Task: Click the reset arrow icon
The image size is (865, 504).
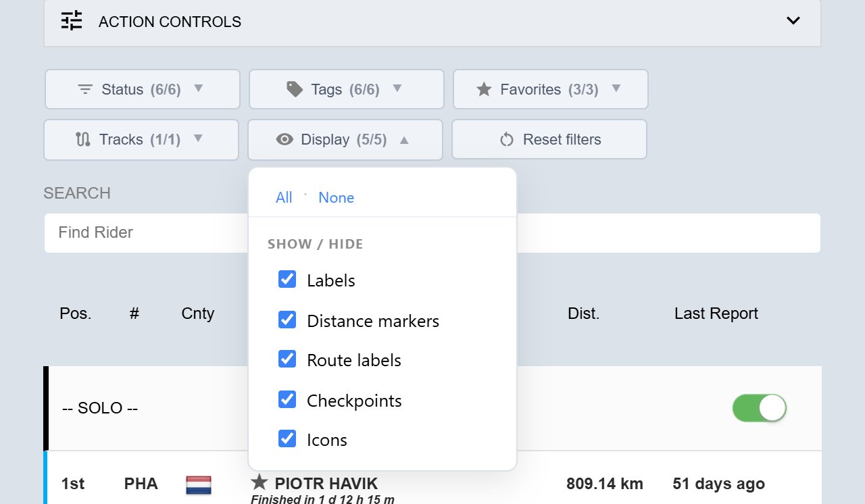Action: [x=507, y=140]
